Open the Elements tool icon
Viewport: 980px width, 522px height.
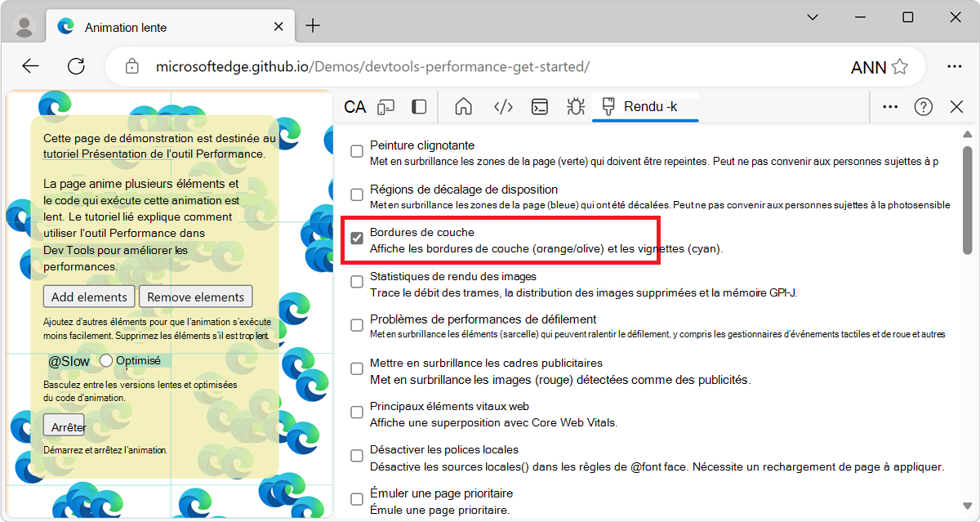[503, 107]
